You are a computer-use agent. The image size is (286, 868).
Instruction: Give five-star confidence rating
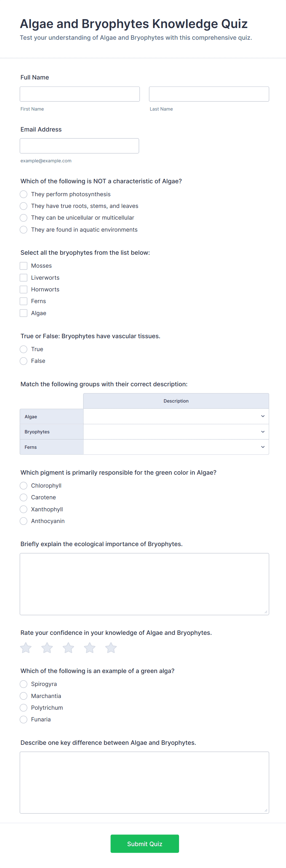111,647
